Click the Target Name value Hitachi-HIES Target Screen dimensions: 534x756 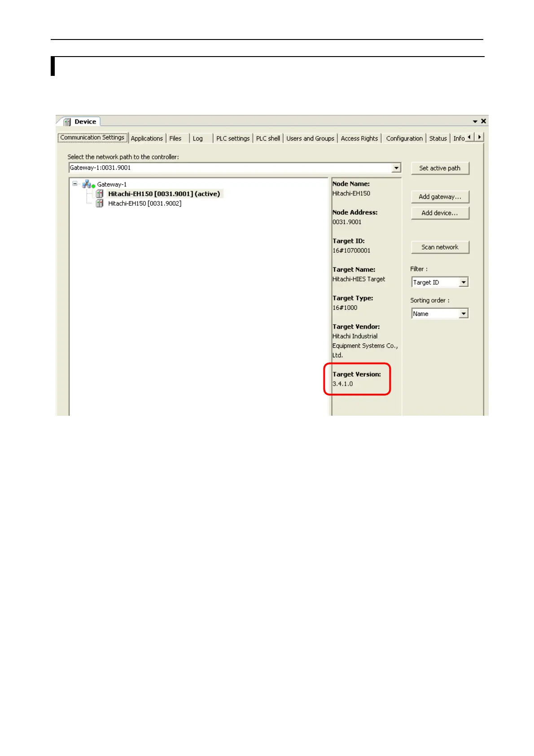[x=359, y=279]
